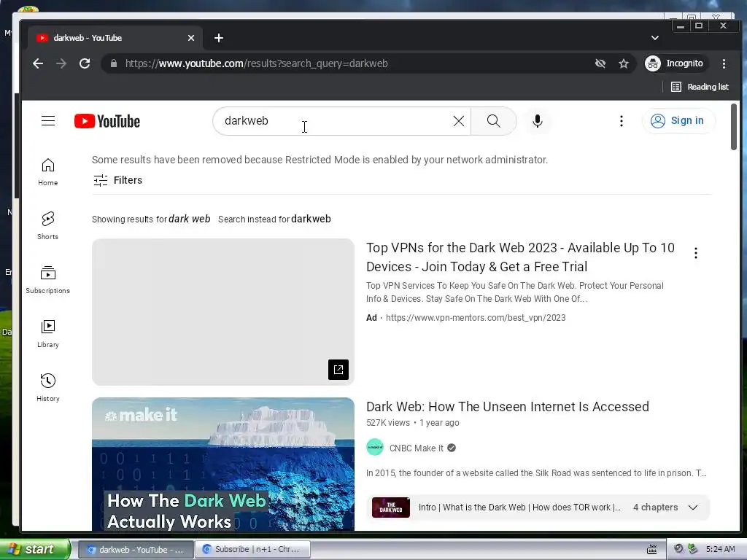The width and height of the screenshot is (747, 560).
Task: Click the Silk Road video description snippet
Action: click(536, 472)
